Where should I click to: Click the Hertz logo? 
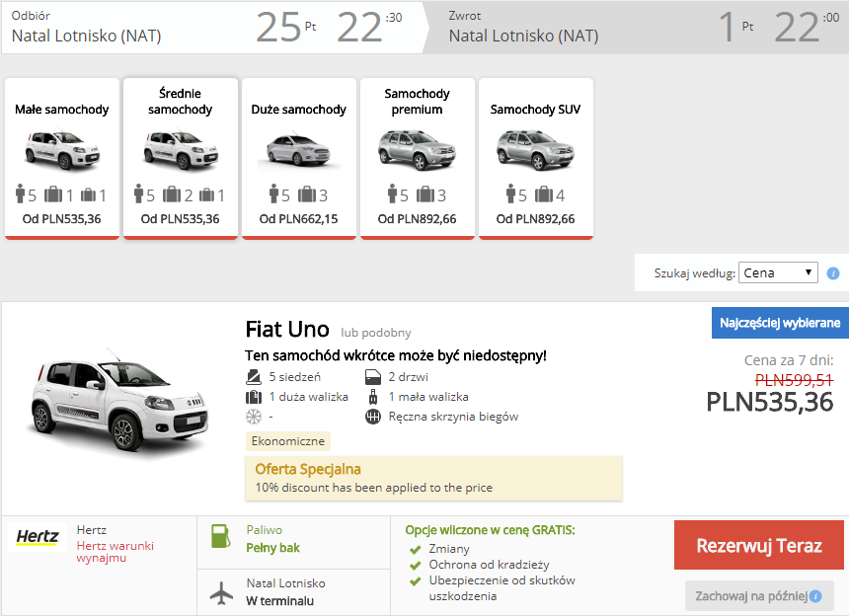(x=39, y=538)
